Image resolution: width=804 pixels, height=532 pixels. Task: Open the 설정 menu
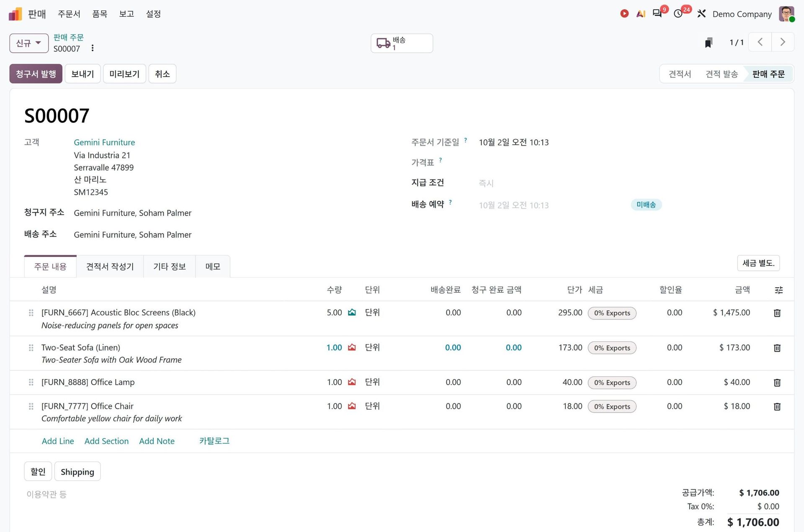click(153, 14)
